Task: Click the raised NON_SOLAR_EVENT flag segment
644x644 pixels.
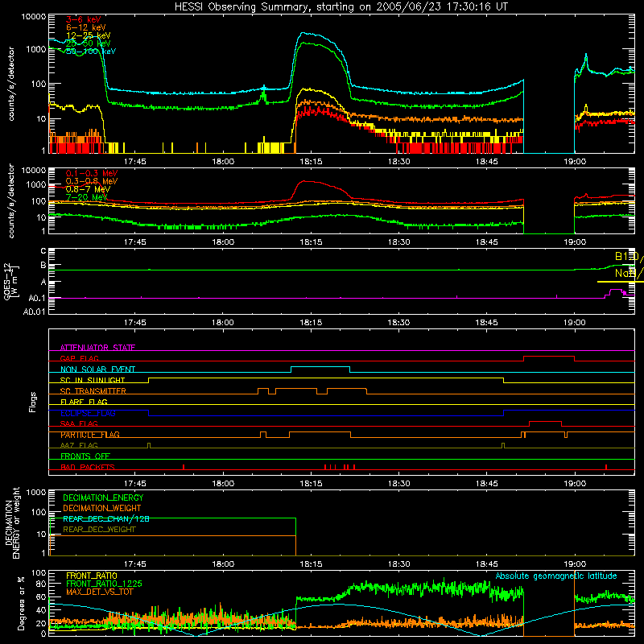Action: coord(320,367)
